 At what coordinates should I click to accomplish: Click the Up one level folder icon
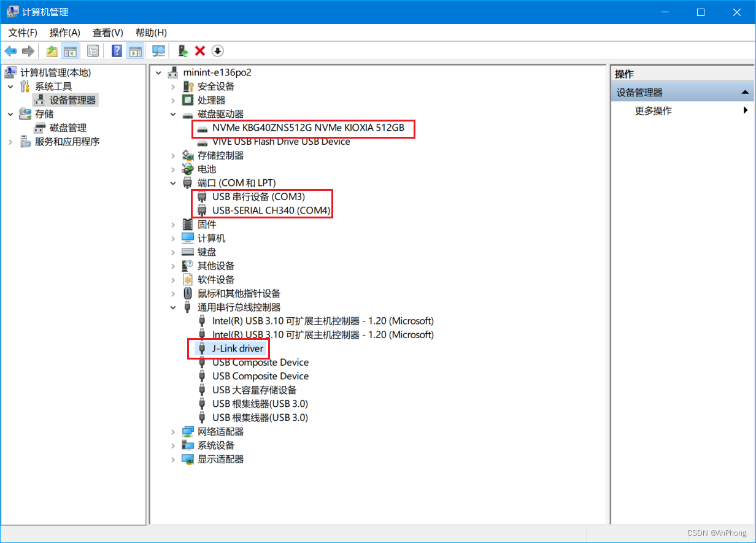(x=52, y=51)
